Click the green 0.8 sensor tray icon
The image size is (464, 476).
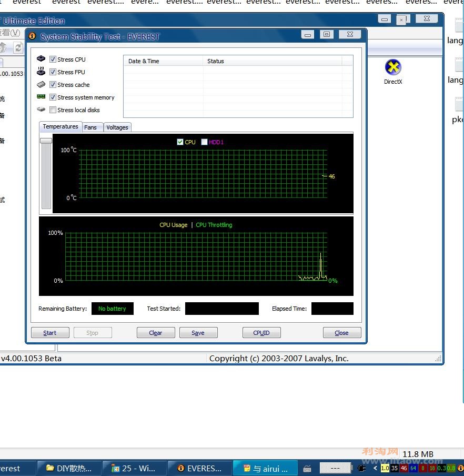(451, 468)
